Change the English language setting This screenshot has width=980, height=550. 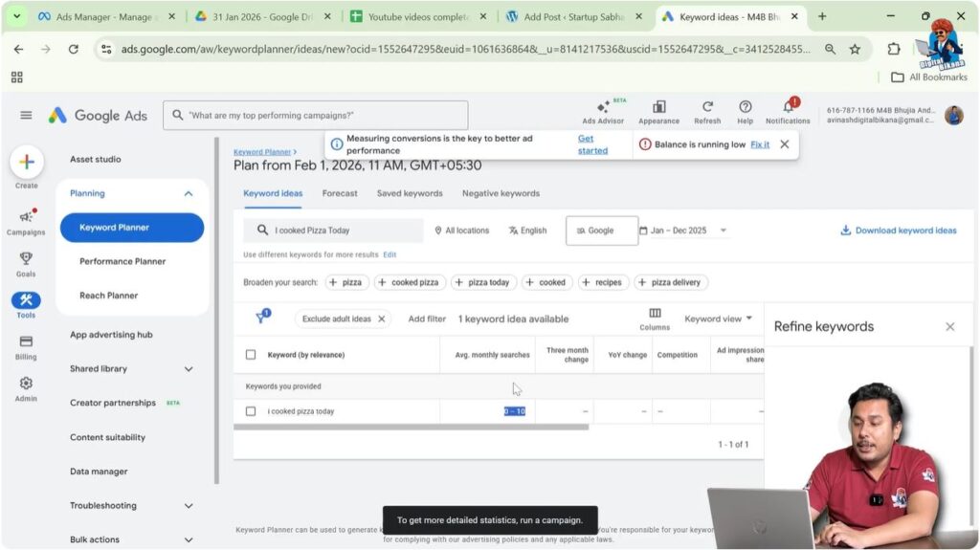tap(527, 230)
